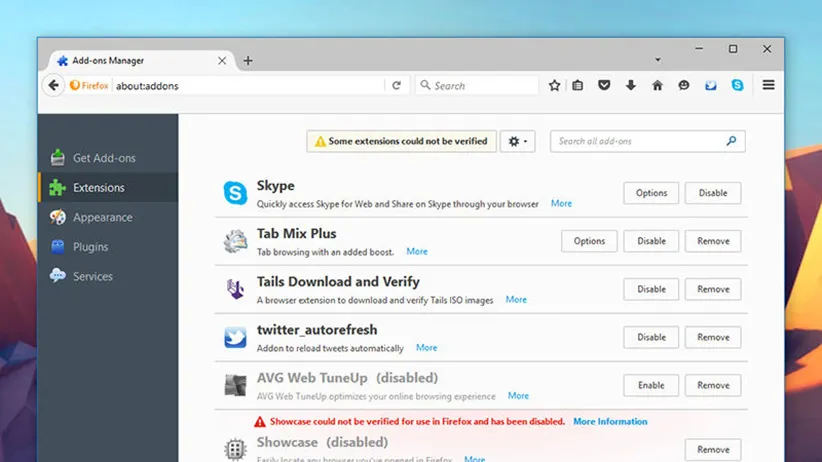822x462 pixels.
Task: Click the Pocket icon in toolbar
Action: tap(604, 86)
